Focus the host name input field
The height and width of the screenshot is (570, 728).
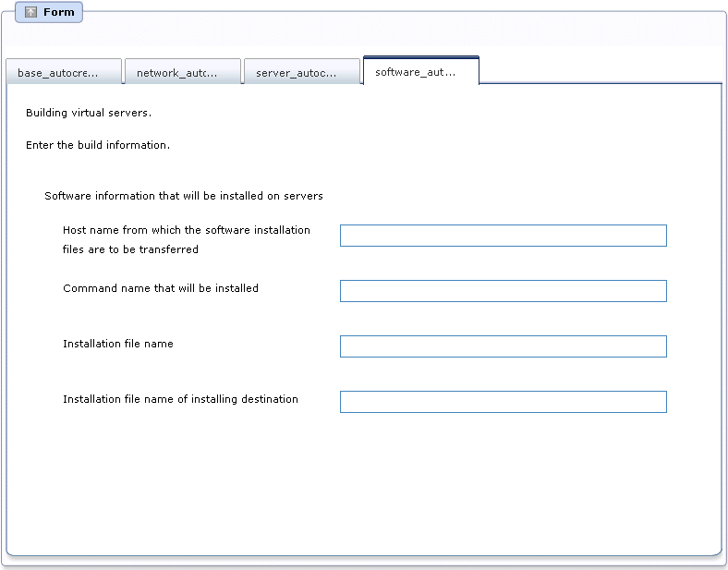click(x=504, y=236)
